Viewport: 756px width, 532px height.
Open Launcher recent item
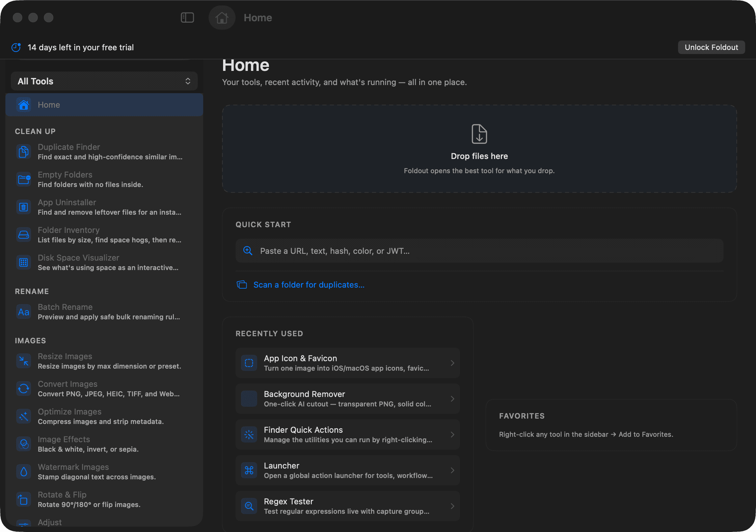[x=348, y=470]
